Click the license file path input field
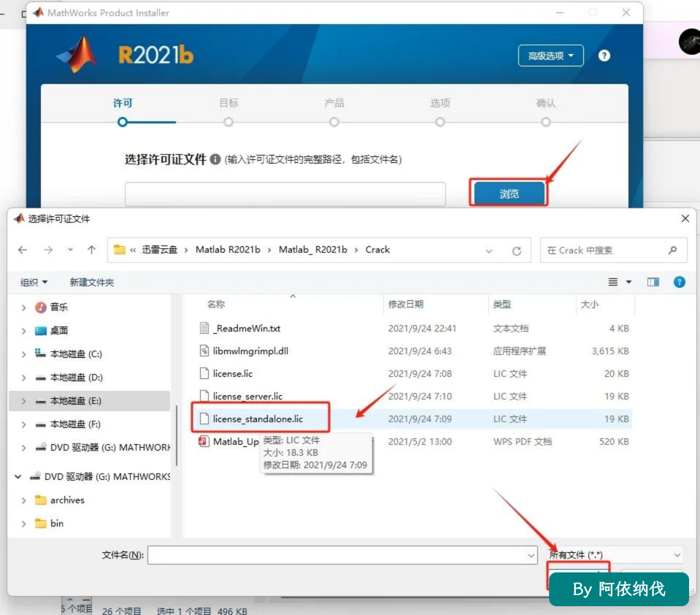This screenshot has width=700, height=615. [285, 194]
